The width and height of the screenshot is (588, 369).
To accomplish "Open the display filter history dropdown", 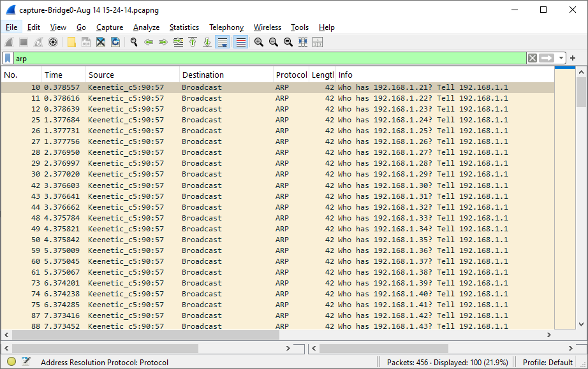I will (x=561, y=58).
